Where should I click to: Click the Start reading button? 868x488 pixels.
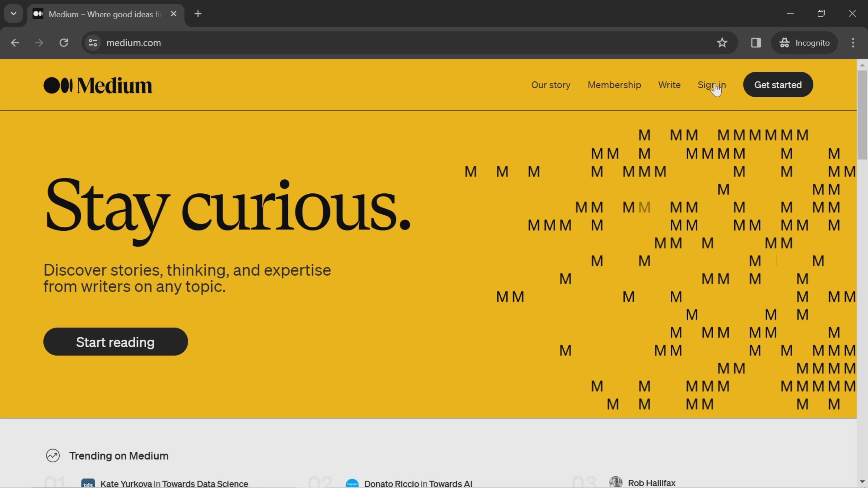click(116, 342)
